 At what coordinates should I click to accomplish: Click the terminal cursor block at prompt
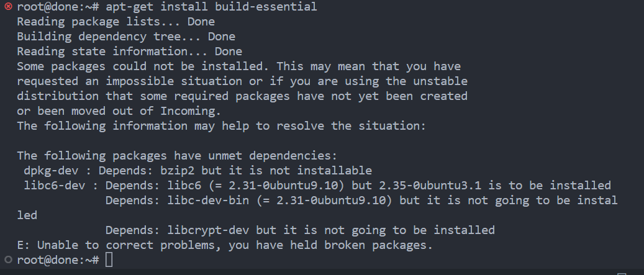109,260
